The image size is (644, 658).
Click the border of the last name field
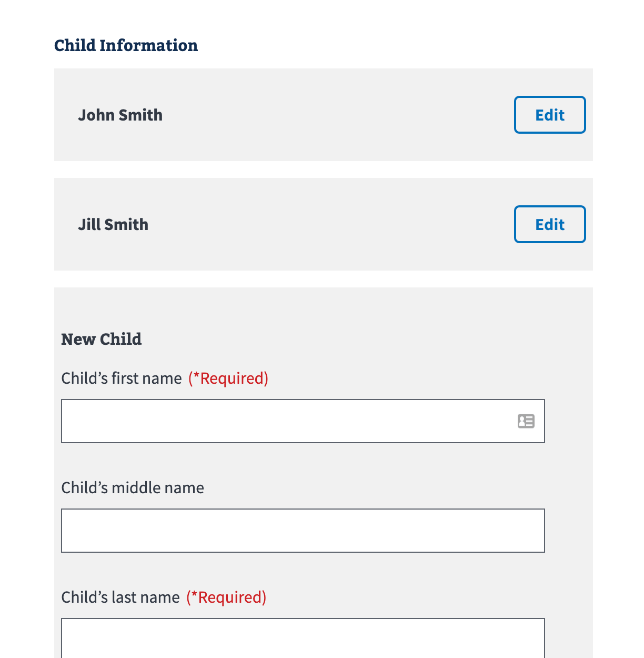[303, 620]
